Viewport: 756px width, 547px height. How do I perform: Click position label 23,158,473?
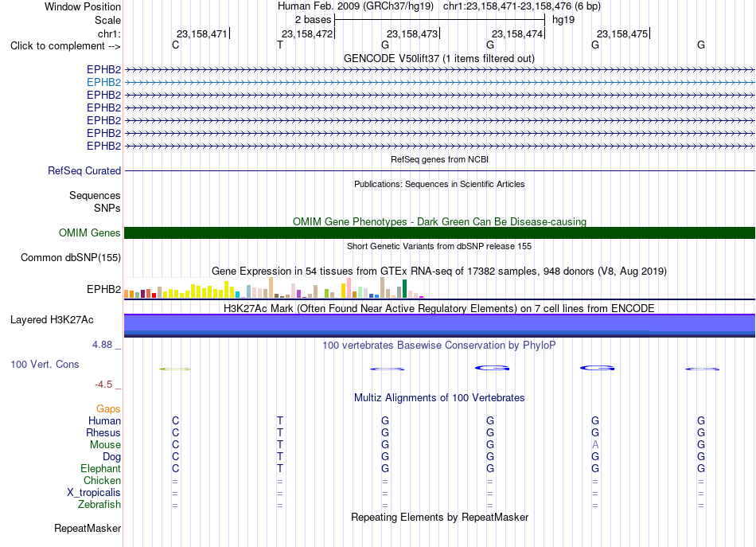[411, 33]
